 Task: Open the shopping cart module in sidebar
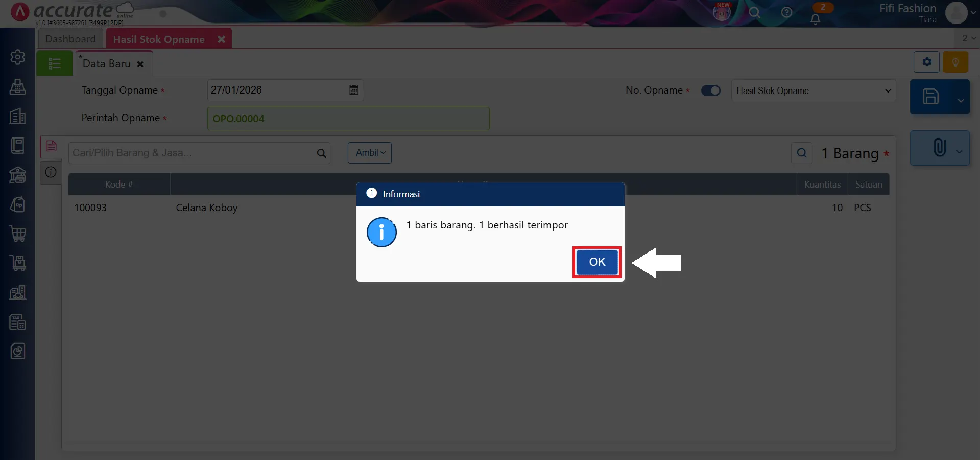coord(18,234)
